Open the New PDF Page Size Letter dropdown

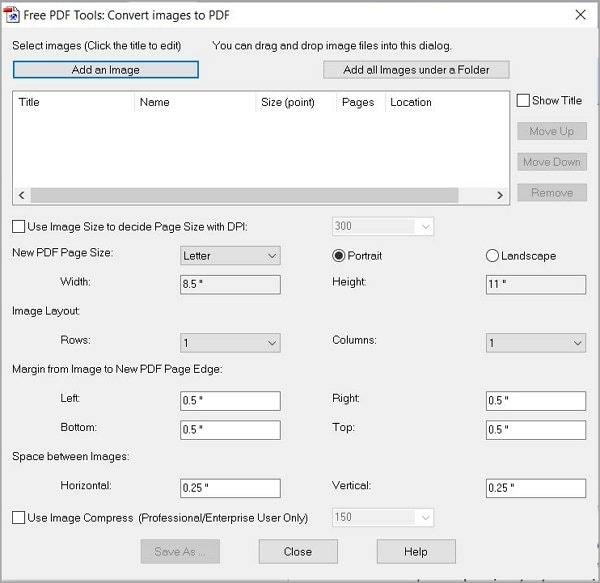(x=230, y=256)
